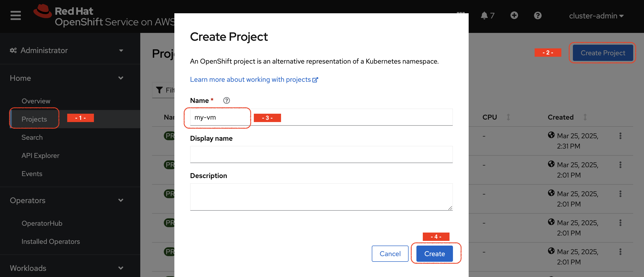Click the Name field help tooltip icon
The image size is (644, 277).
[227, 100]
